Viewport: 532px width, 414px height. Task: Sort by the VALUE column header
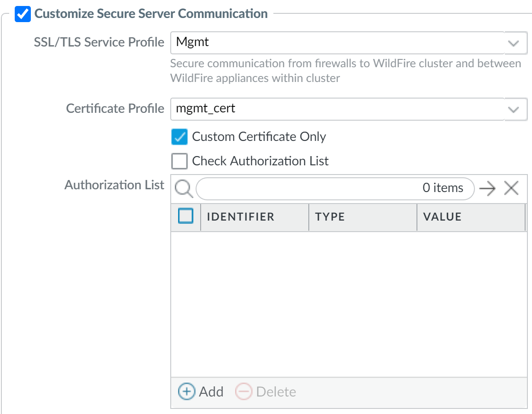[442, 217]
